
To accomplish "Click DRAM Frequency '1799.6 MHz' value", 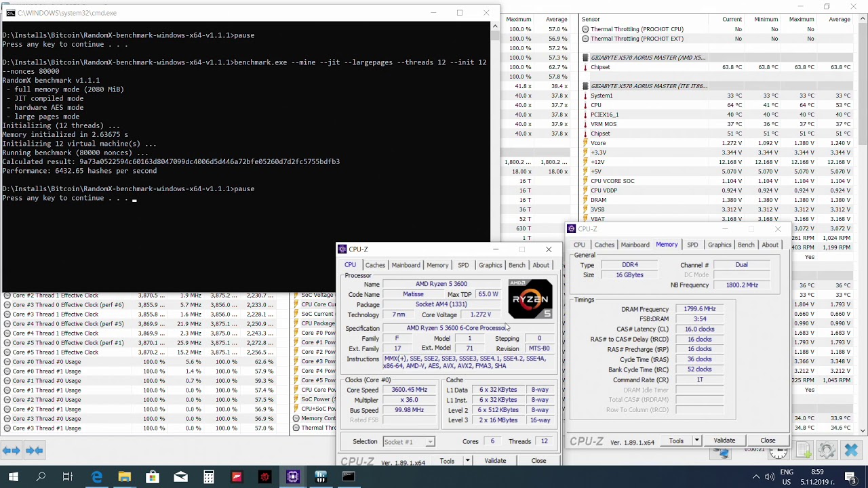I will pos(699,309).
